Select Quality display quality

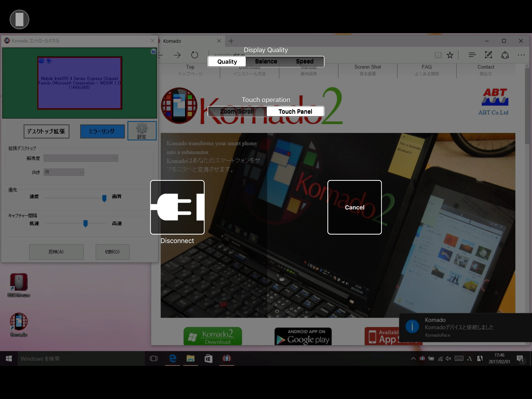pyautogui.click(x=227, y=62)
